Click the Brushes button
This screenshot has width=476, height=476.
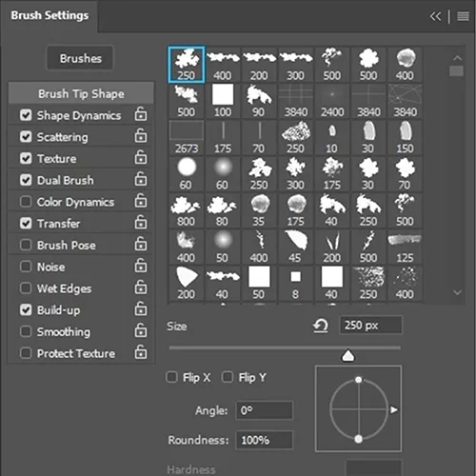pos(80,58)
